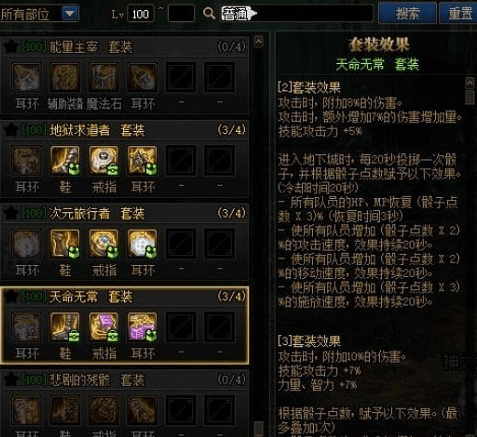Select the 次元旅行者 套装 header row

click(125, 213)
